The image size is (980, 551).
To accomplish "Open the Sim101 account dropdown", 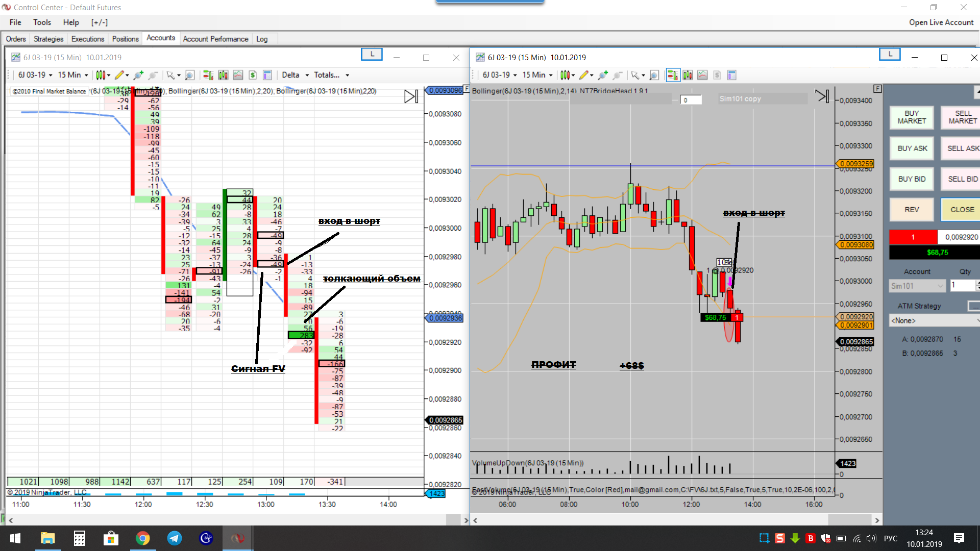I will point(917,286).
